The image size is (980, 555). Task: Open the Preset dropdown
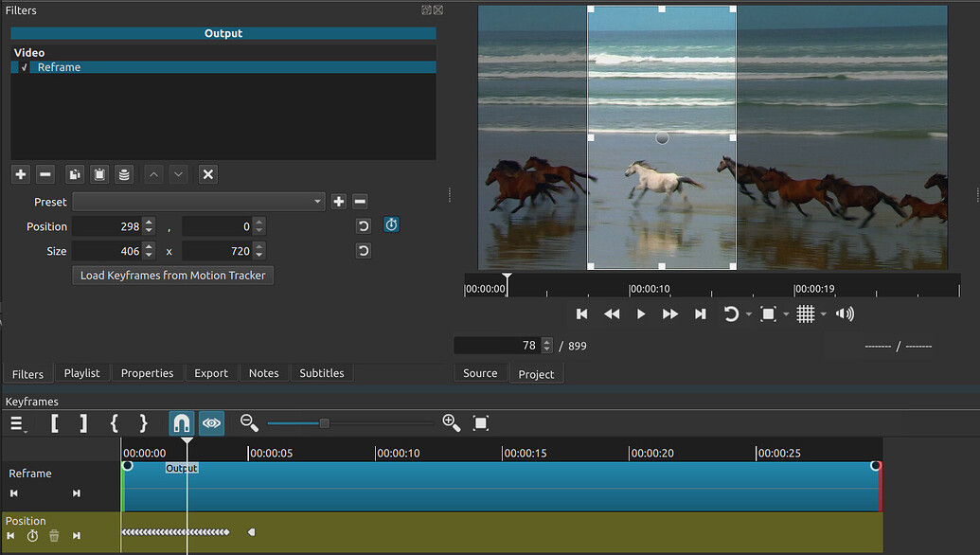(199, 201)
